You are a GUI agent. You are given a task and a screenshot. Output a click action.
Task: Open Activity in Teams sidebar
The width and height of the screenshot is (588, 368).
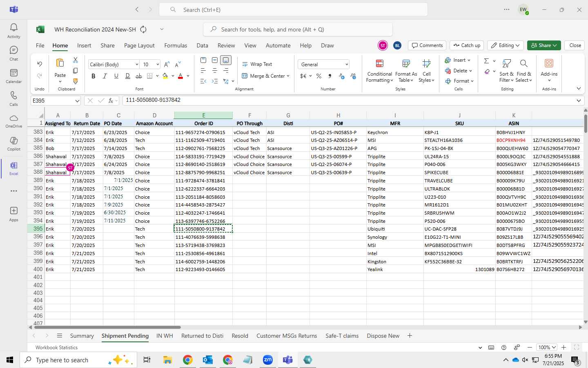coord(13,31)
